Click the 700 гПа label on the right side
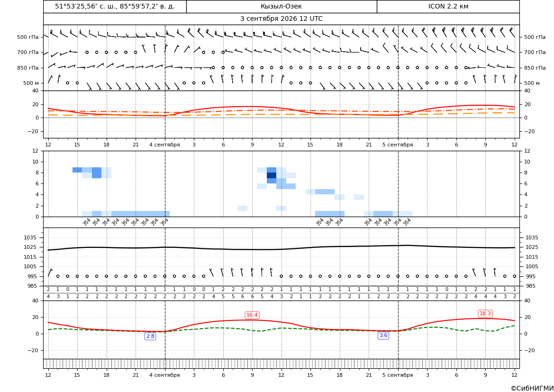 pyautogui.click(x=535, y=52)
